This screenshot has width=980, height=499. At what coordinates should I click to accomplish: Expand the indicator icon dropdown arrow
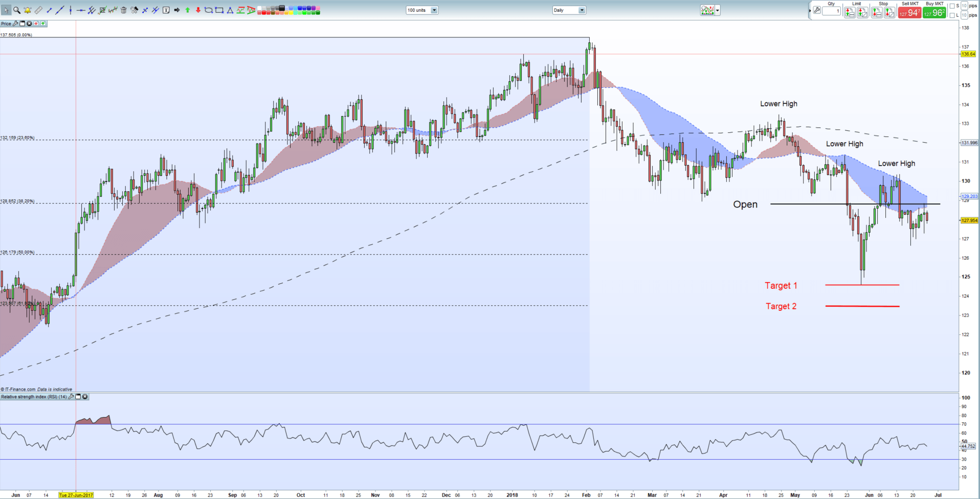point(718,10)
